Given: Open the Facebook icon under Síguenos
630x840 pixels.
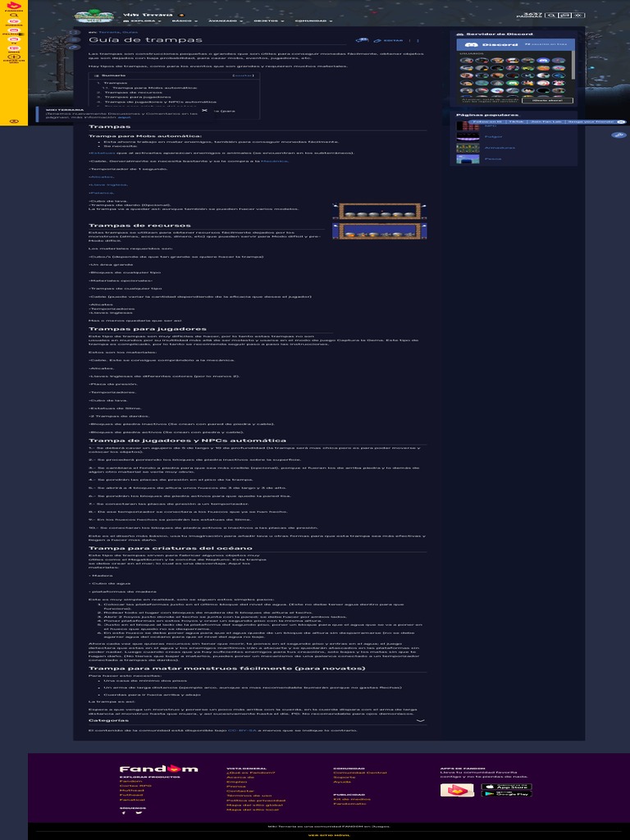Looking at the screenshot, I should click(x=123, y=813).
